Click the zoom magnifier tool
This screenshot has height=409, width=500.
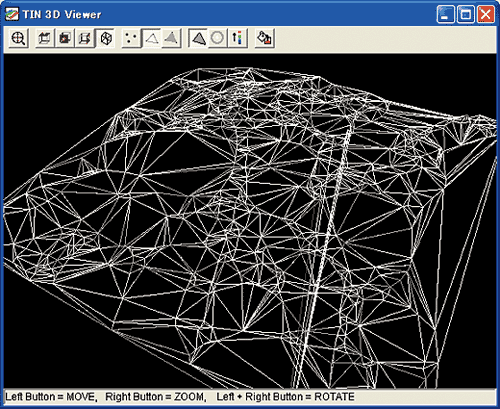click(x=18, y=38)
